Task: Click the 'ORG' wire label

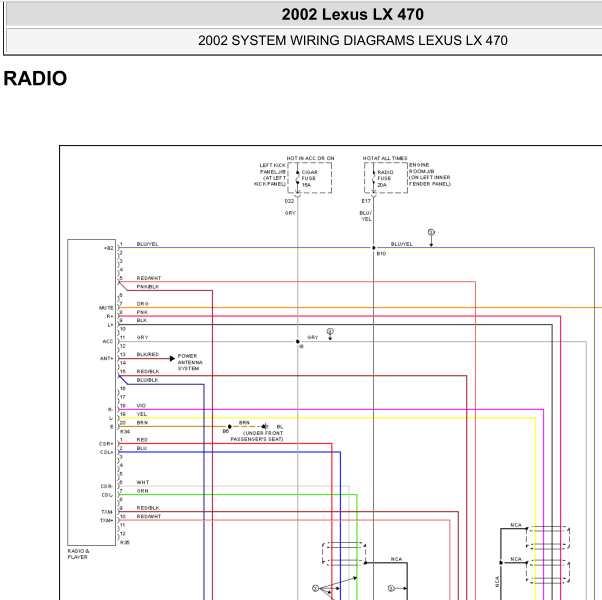Action: click(x=142, y=304)
